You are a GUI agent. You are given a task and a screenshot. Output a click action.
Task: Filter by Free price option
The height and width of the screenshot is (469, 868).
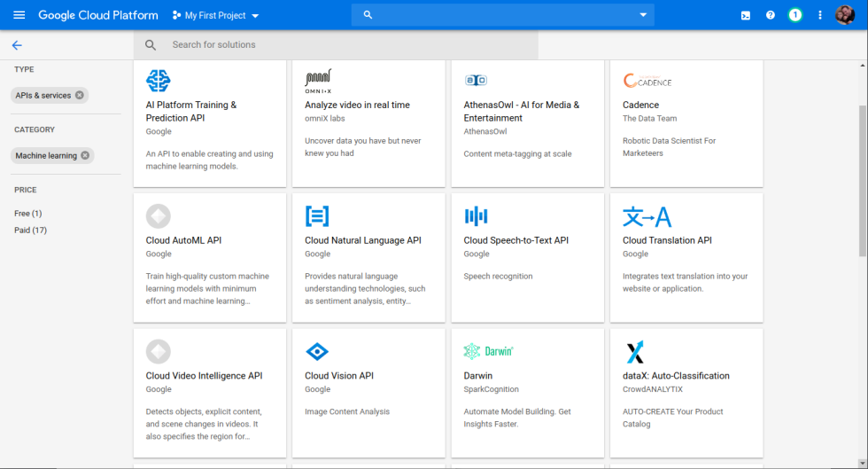click(27, 214)
